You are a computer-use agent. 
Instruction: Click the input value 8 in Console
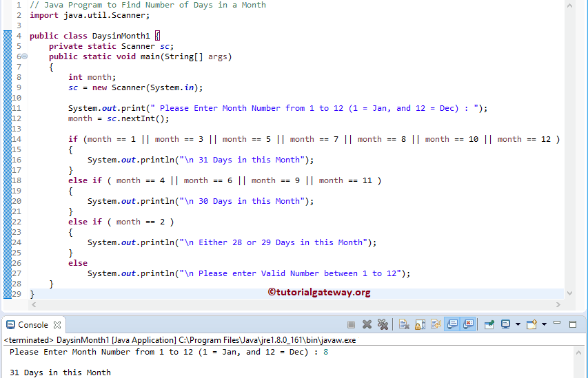click(x=325, y=352)
